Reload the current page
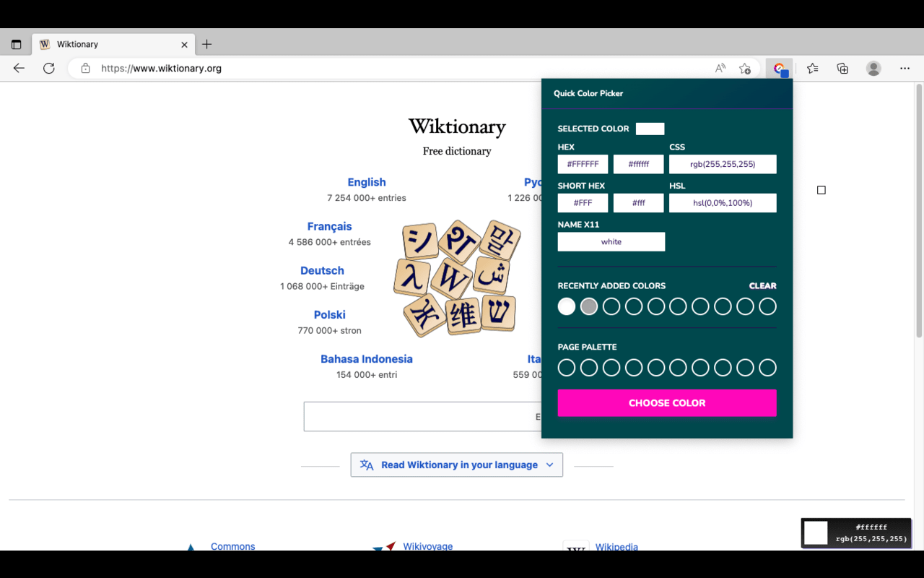Screen dimensions: 924x578 (48, 68)
